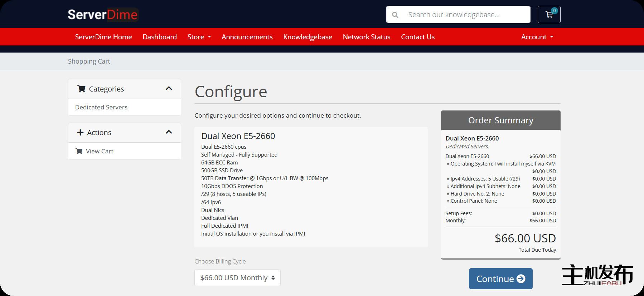This screenshot has width=644, height=296.
Task: Click the '64GB ECC Ram' spec line
Action: pos(219,163)
